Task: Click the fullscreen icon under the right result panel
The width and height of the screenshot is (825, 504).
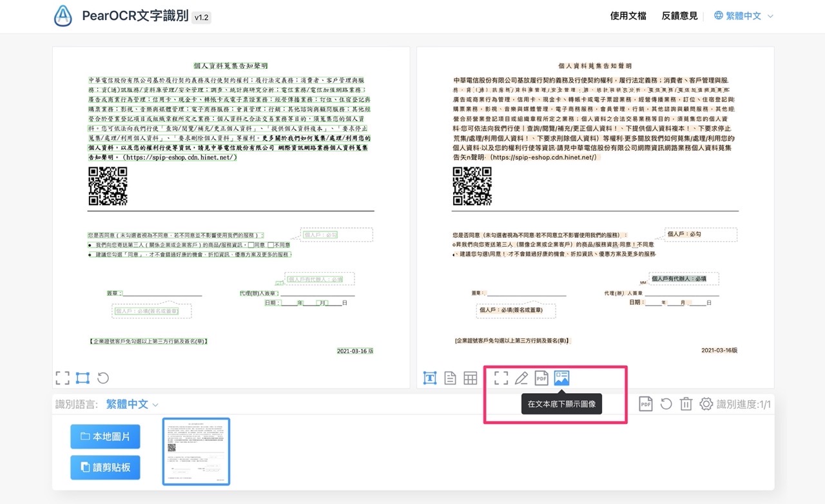Action: [501, 378]
